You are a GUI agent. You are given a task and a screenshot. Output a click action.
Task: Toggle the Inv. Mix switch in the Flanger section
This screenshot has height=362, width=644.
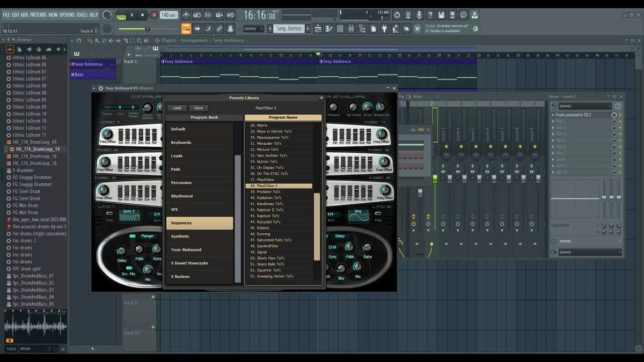pos(129,268)
